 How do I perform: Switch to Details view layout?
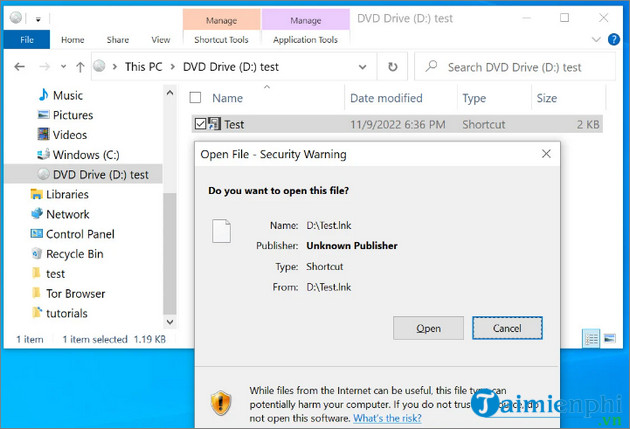pyautogui.click(x=591, y=339)
